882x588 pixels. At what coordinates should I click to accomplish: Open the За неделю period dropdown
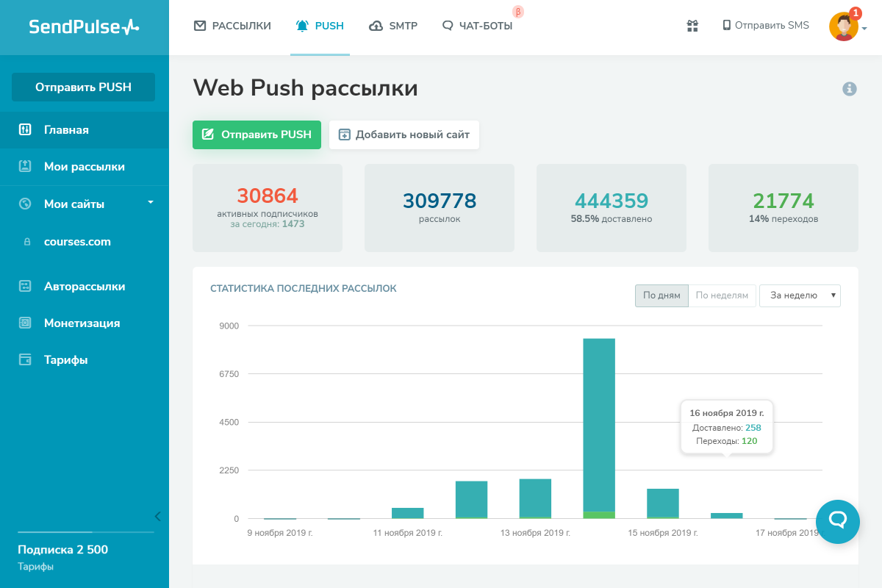point(800,295)
